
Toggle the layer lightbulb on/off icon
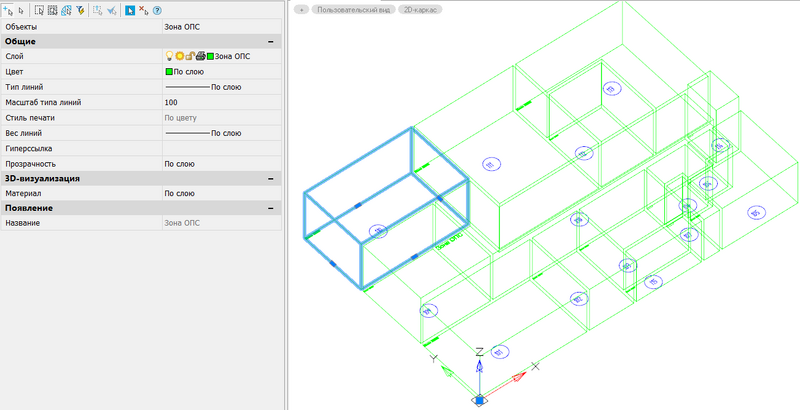(169, 56)
